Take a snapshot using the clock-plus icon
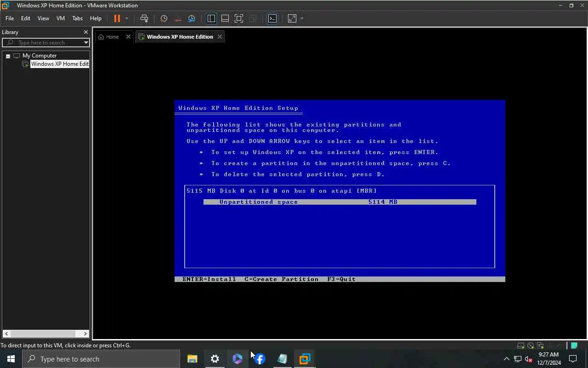Viewport: 588px width, 368px height. click(x=164, y=18)
